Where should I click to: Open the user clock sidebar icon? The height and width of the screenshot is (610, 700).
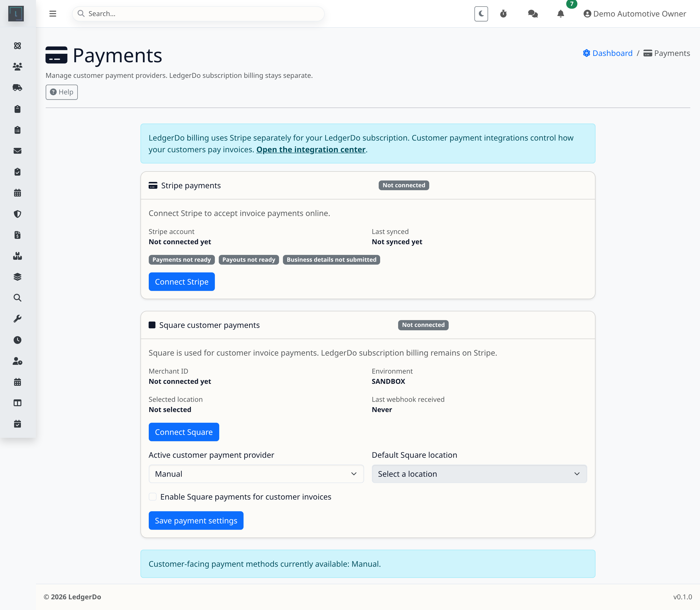pos(17,361)
